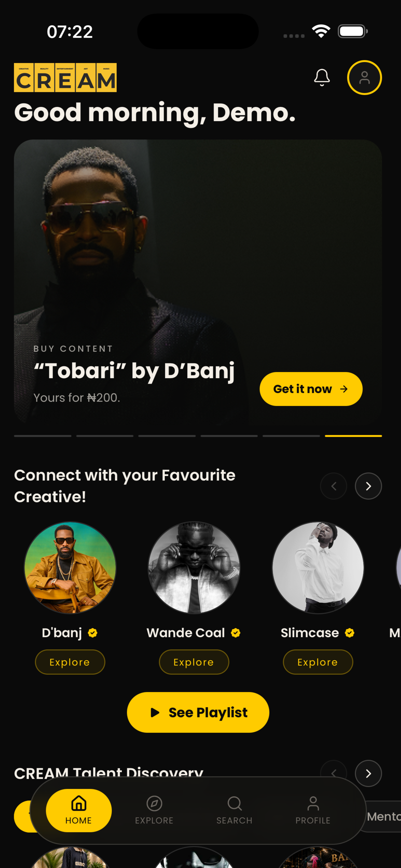
Task: Open the Profile tab in bottom bar
Action: click(x=313, y=811)
